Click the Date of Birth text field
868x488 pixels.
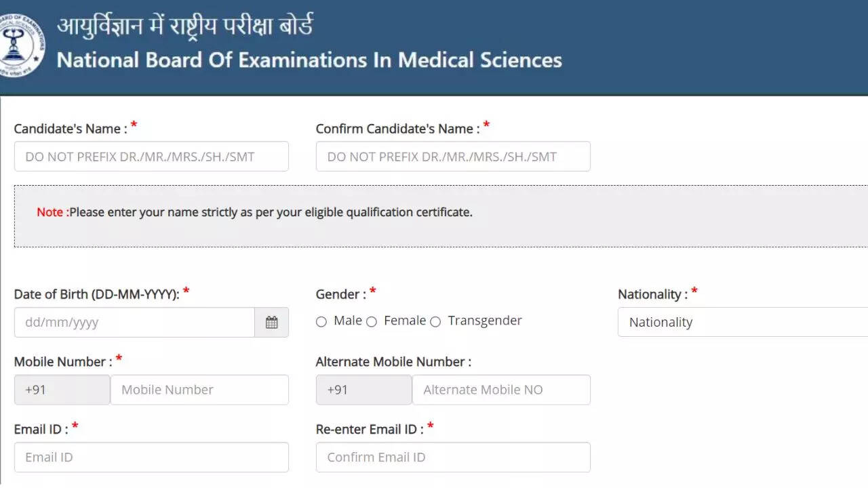(134, 323)
